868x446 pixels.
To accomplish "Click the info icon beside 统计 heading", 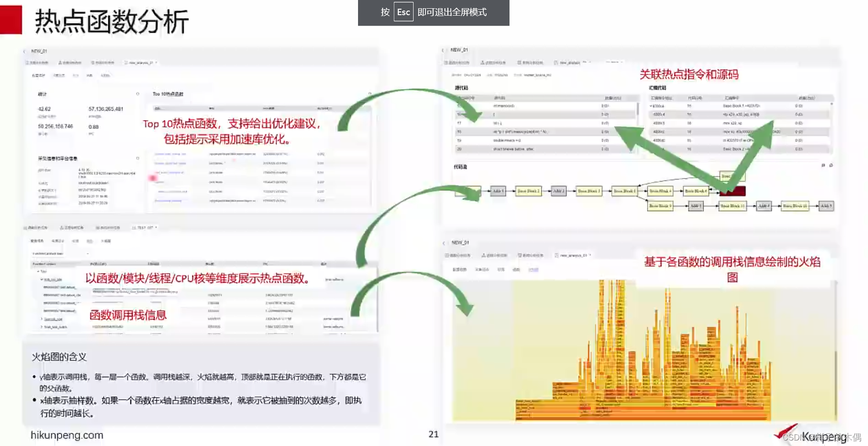I will point(137,94).
